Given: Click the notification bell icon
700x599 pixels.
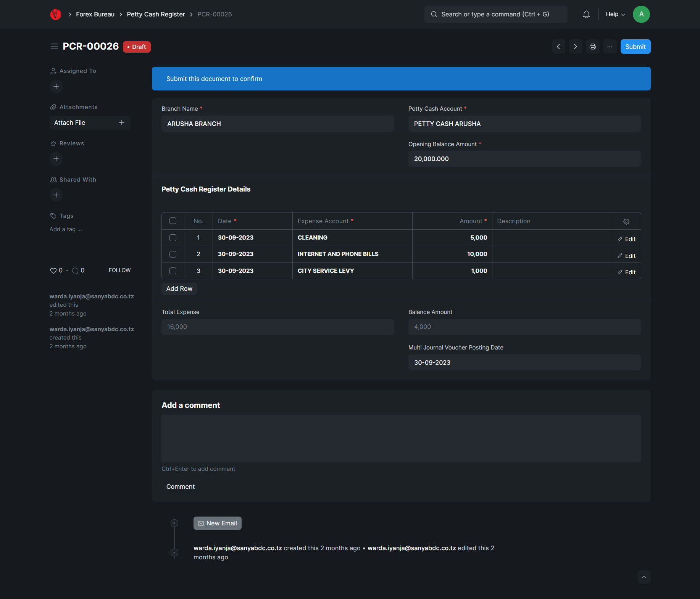Looking at the screenshot, I should (x=586, y=14).
